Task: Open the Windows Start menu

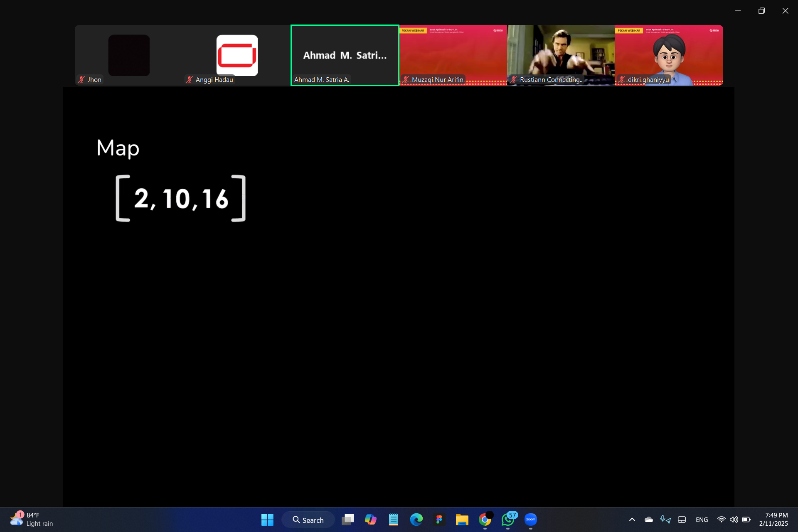Action: (x=267, y=520)
